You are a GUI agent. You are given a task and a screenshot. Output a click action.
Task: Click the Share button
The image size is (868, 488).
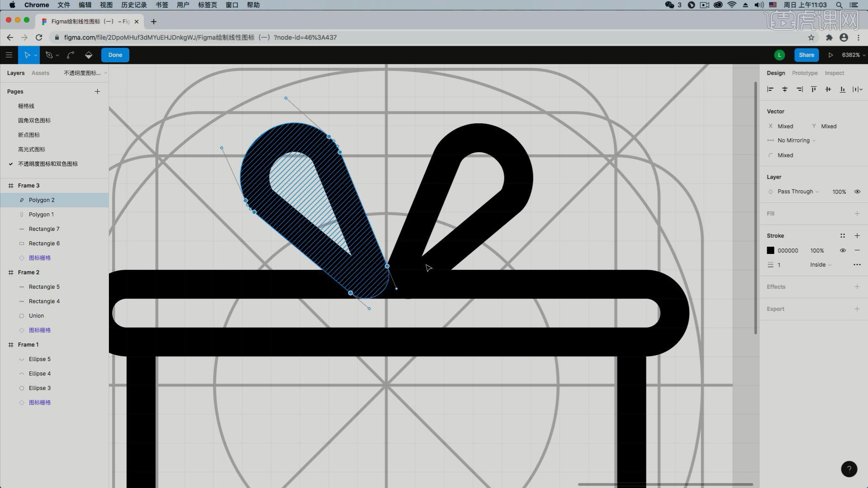pyautogui.click(x=807, y=55)
